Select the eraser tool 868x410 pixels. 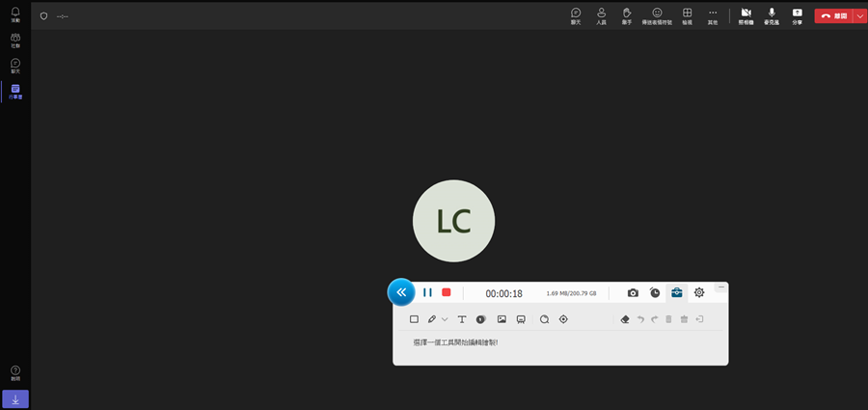[625, 319]
